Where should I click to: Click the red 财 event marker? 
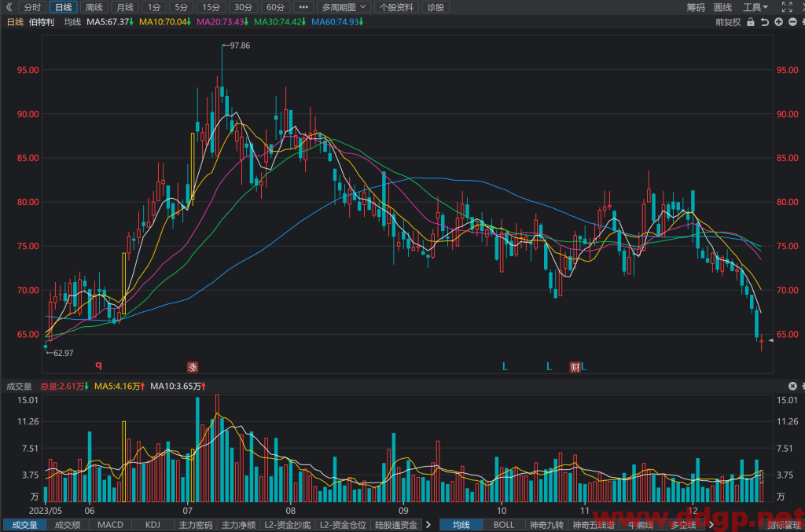[575, 367]
